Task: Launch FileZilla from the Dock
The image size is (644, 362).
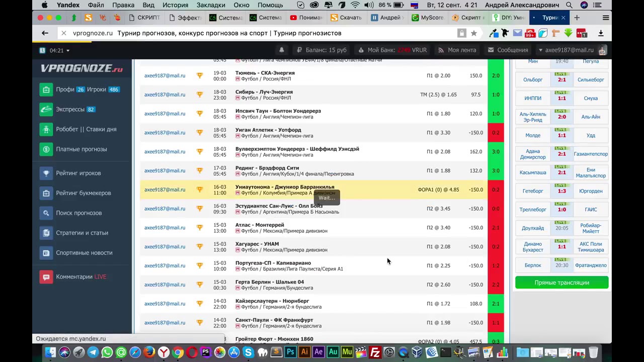Action: tap(375, 352)
